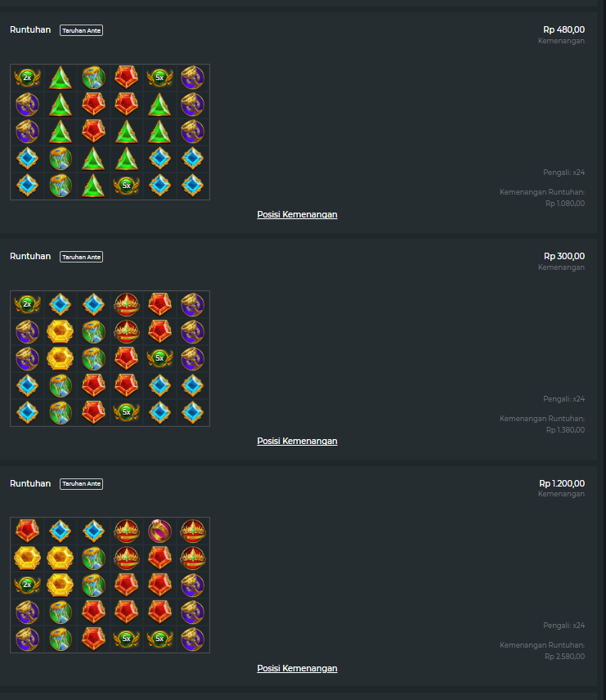Select the middle-row 5x orb in the Rp 300,00 grid
Image resolution: width=606 pixels, height=700 pixels.
pyautogui.click(x=159, y=358)
